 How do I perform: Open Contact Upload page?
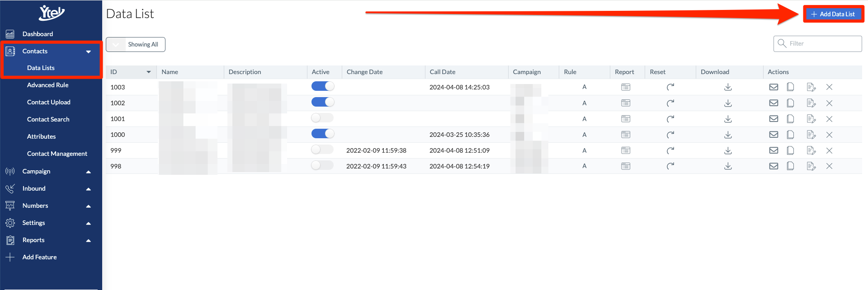coord(49,102)
